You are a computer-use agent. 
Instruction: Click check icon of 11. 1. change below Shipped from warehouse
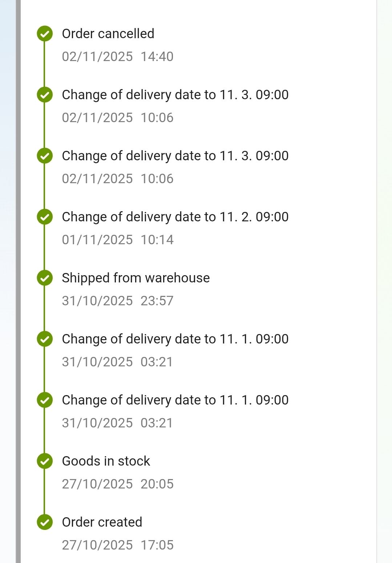coord(45,339)
